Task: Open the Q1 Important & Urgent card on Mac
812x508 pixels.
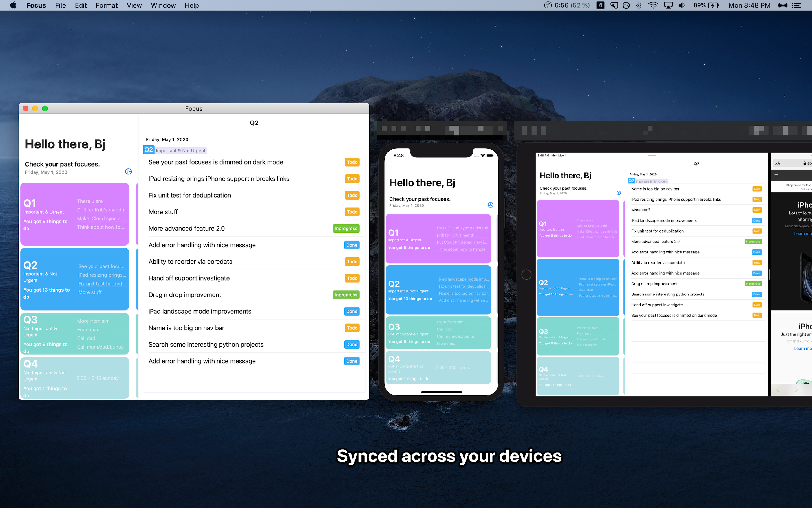Action: 74,214
